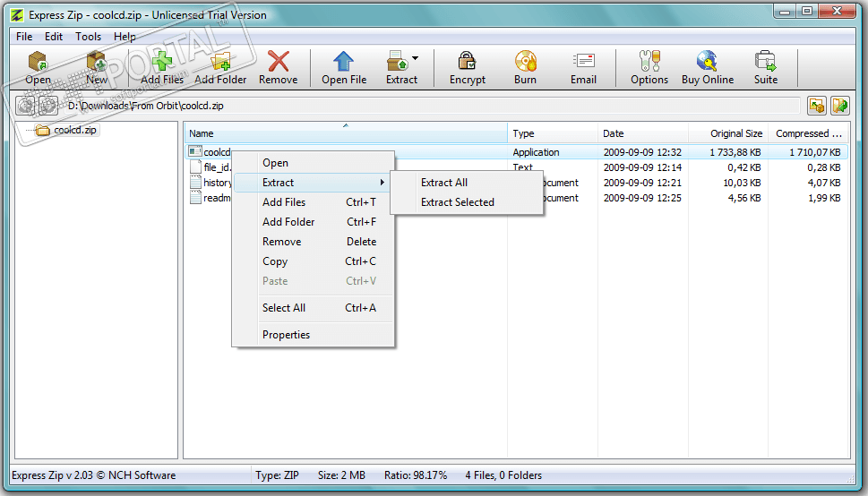
Task: Sort by Compressed column header
Action: coord(808,133)
